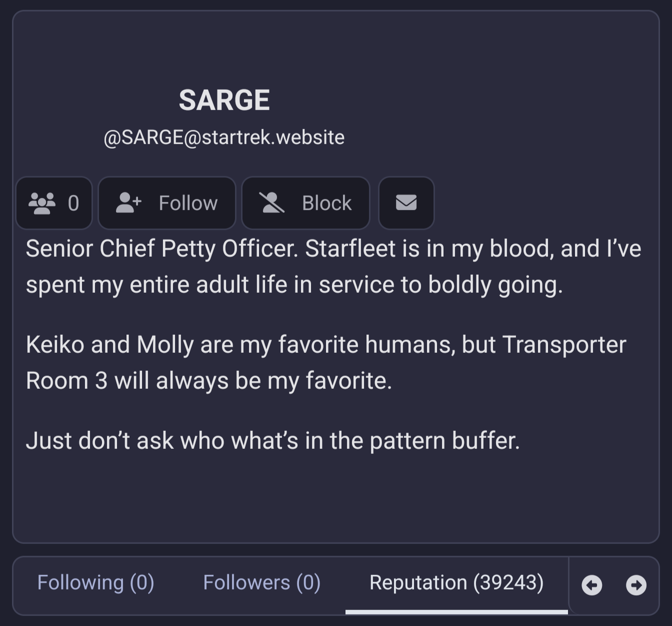This screenshot has width=672, height=626.
Task: Click the Senior Chief Petty Officer bio paragraph
Action: pyautogui.click(x=333, y=266)
